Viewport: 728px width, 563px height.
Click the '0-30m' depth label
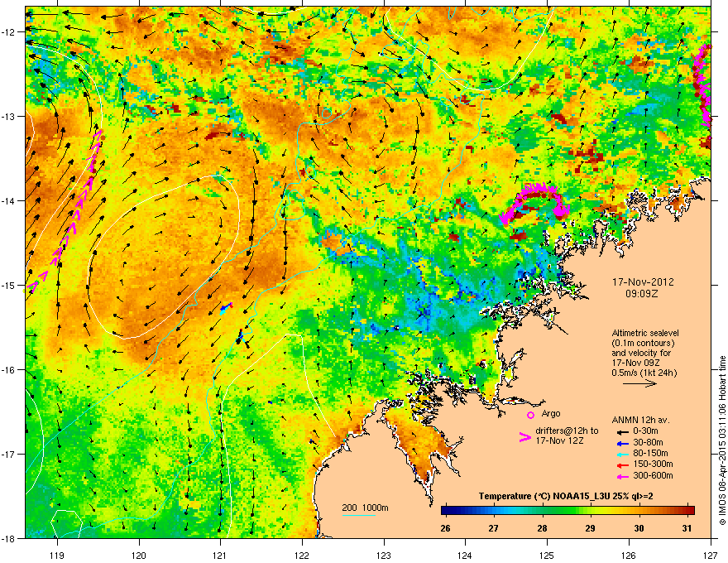point(646,431)
